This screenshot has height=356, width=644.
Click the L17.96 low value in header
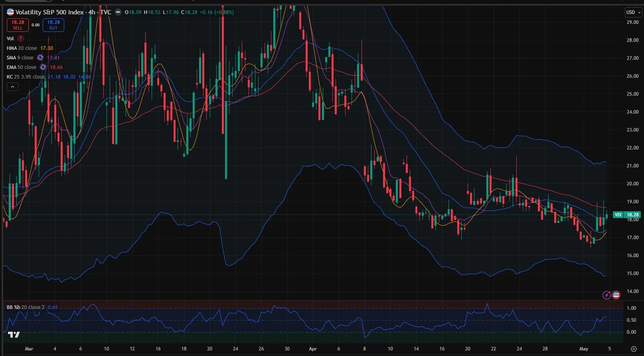(x=171, y=12)
